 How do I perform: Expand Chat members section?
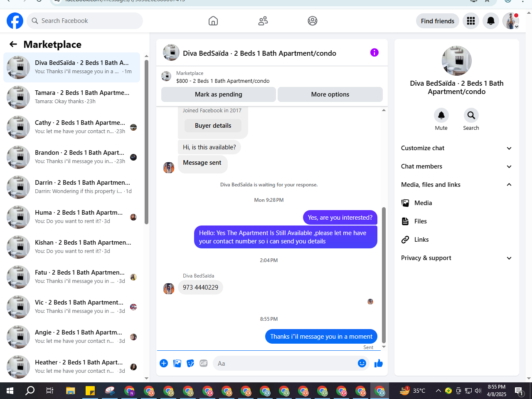tap(457, 166)
